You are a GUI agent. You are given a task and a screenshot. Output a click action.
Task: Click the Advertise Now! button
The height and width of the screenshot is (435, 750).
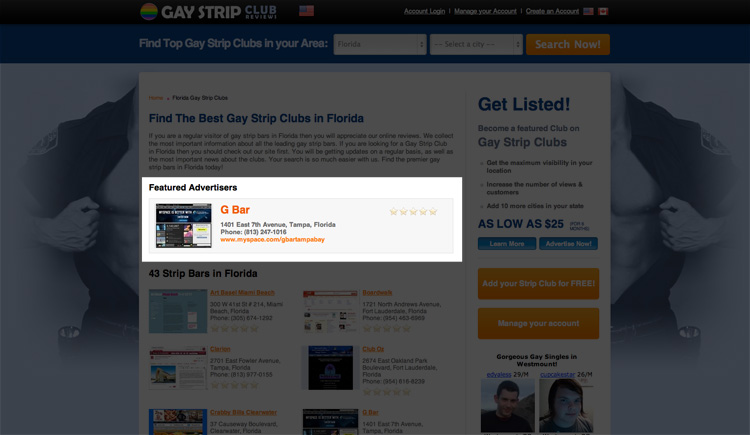(568, 244)
